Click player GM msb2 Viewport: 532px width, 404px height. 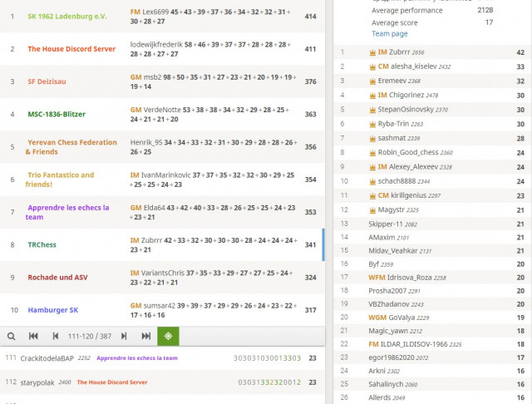click(146, 77)
